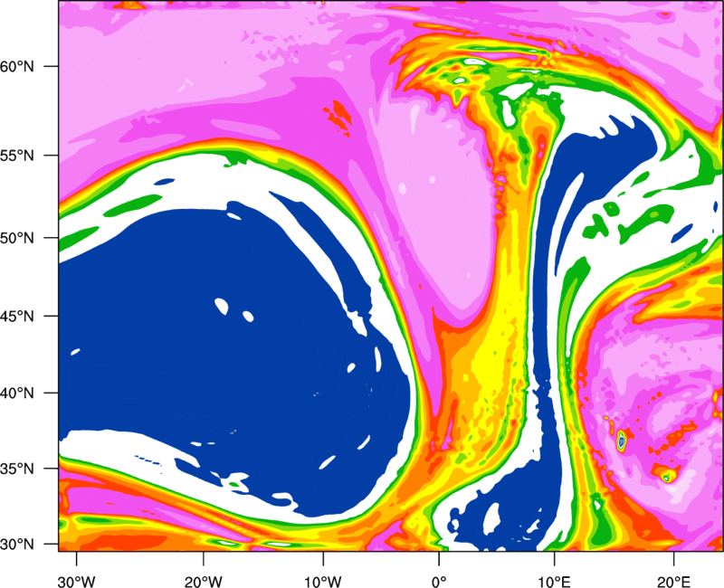Select the 0° longitude label
Viewport: 724px width, 588px height.
(439, 582)
